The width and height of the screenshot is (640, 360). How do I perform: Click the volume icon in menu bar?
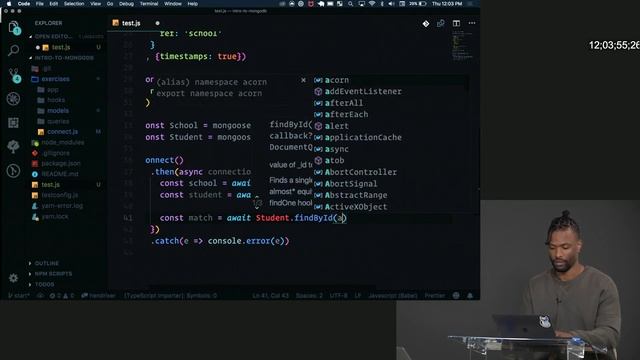point(391,4)
